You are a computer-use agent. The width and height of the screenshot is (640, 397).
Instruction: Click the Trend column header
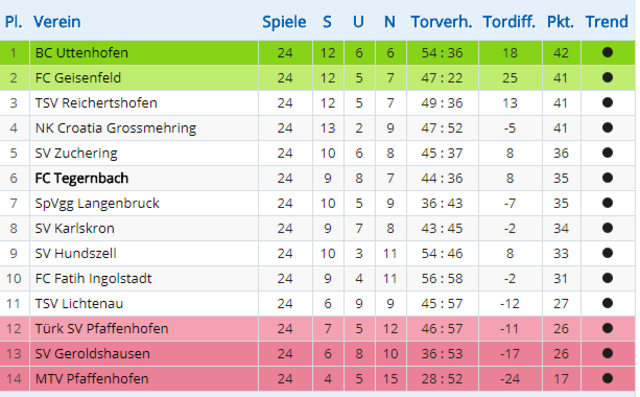[x=607, y=22]
